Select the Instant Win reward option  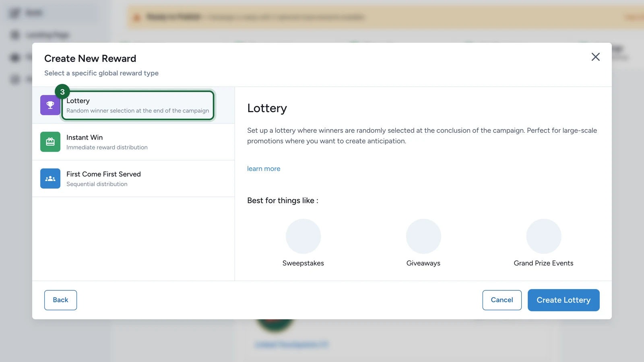click(134, 142)
